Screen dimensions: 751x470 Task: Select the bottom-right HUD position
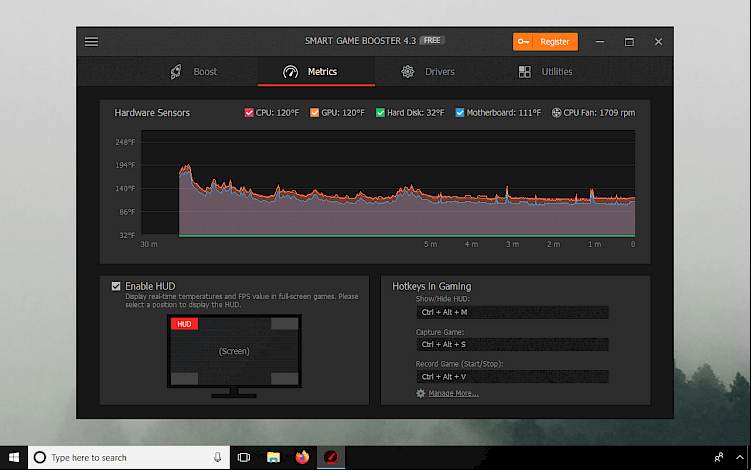pos(284,378)
